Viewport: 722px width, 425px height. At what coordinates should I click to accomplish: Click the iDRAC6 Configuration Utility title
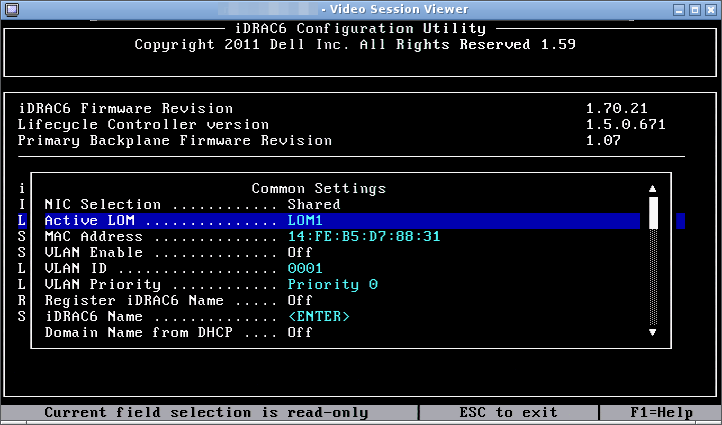360,29
